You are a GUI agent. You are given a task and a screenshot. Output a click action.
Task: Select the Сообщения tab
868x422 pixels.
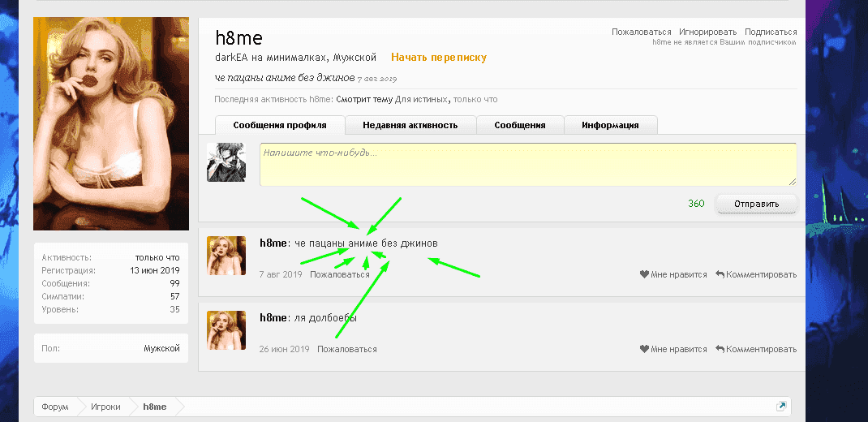(519, 125)
